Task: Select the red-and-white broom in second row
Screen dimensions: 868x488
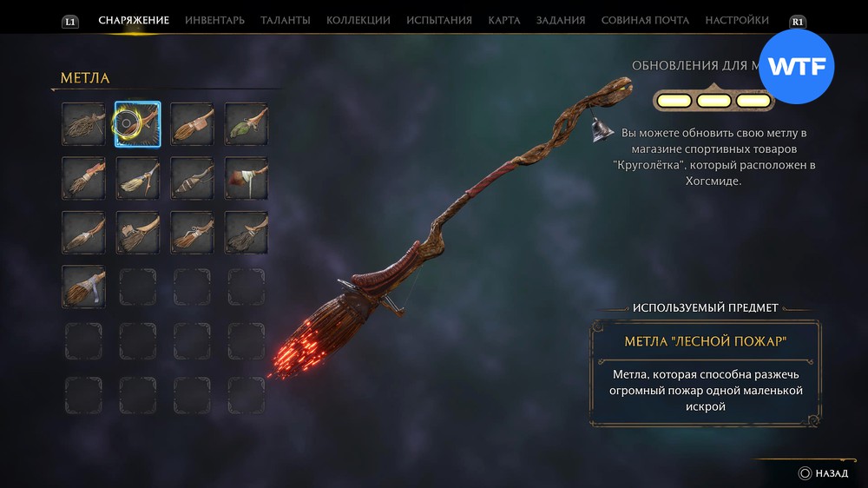Action: pos(247,178)
